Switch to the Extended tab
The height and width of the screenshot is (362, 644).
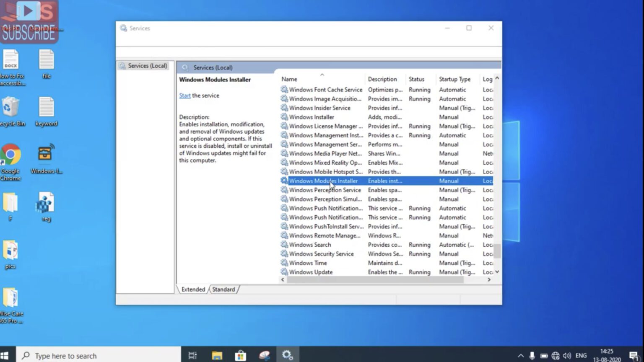193,290
